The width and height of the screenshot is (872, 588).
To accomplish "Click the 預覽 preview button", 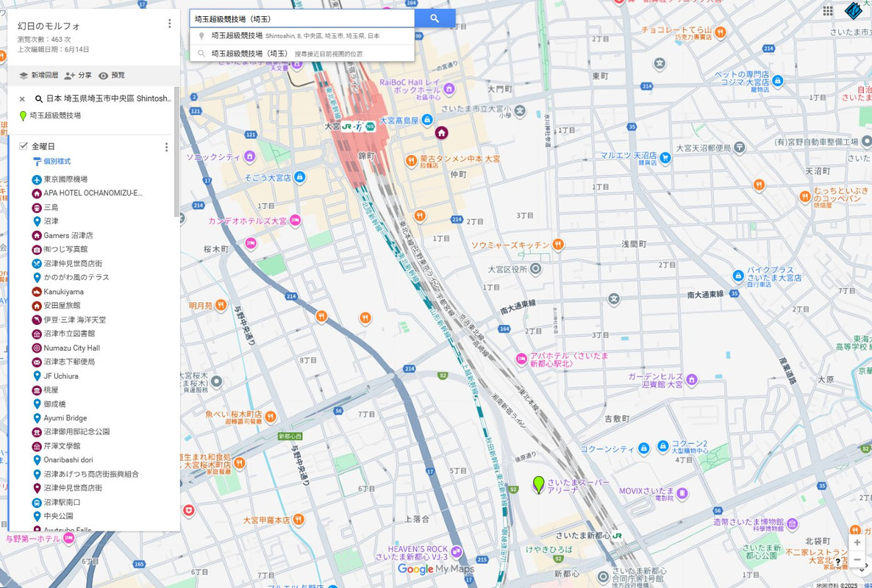I will 112,75.
